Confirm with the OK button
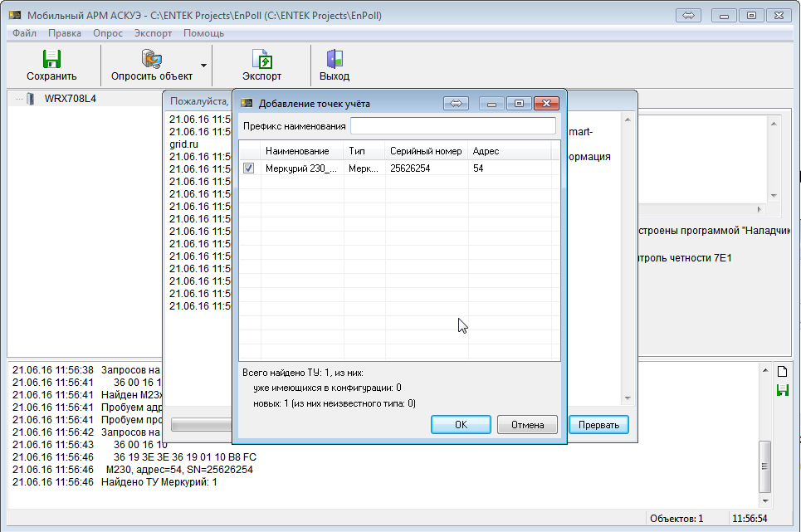801x532 pixels. (461, 425)
